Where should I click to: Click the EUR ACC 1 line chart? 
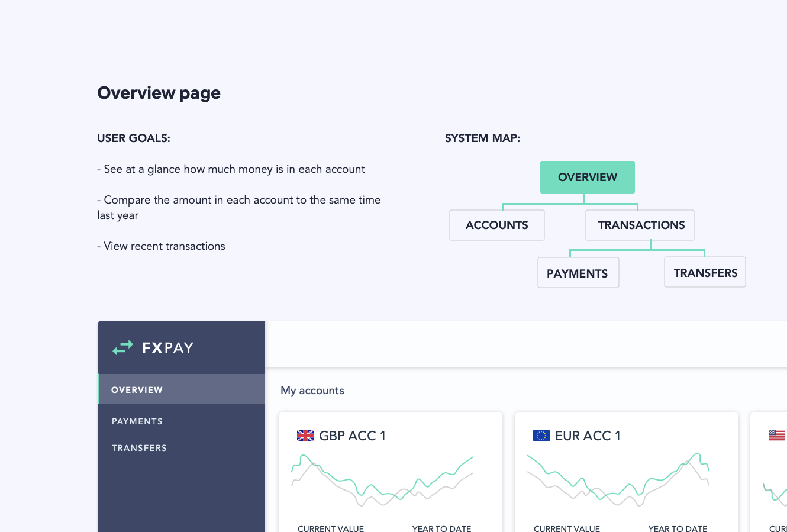(618, 481)
